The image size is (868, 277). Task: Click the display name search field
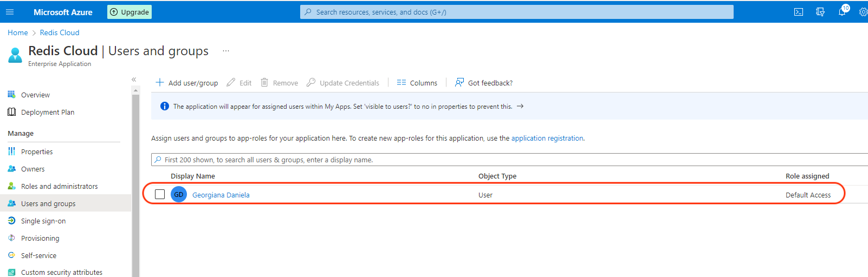[488, 160]
